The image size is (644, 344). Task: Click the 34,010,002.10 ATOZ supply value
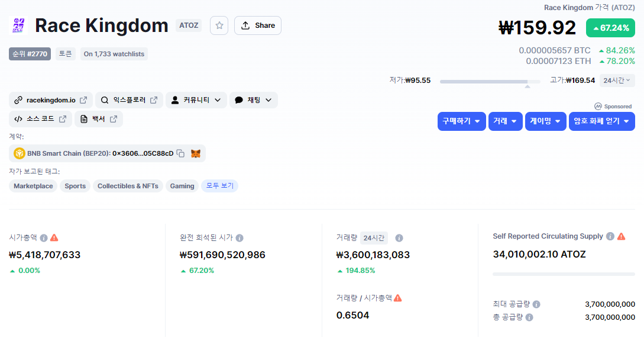pos(539,255)
